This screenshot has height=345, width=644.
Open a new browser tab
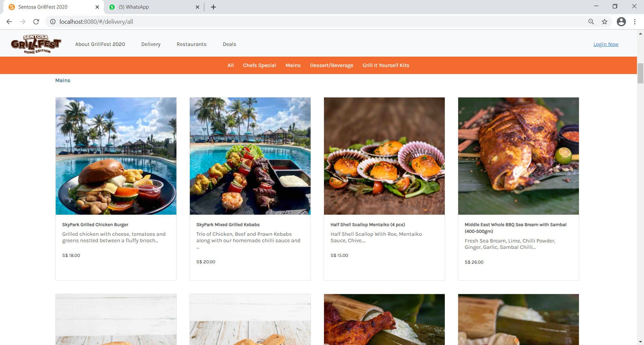(x=213, y=7)
